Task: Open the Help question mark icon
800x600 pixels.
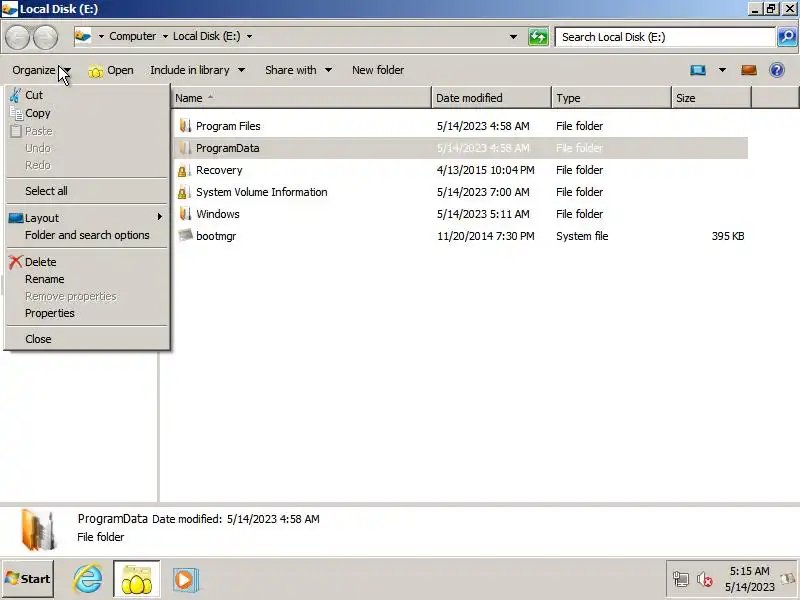Action: point(777,70)
